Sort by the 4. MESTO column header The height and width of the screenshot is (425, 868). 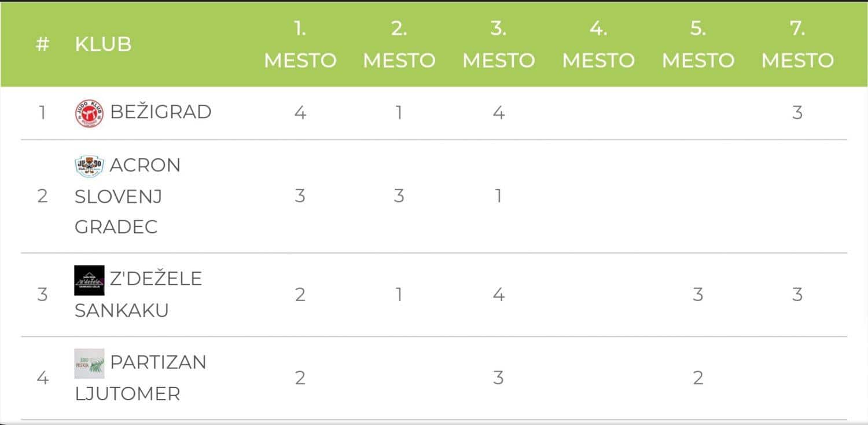[598, 45]
